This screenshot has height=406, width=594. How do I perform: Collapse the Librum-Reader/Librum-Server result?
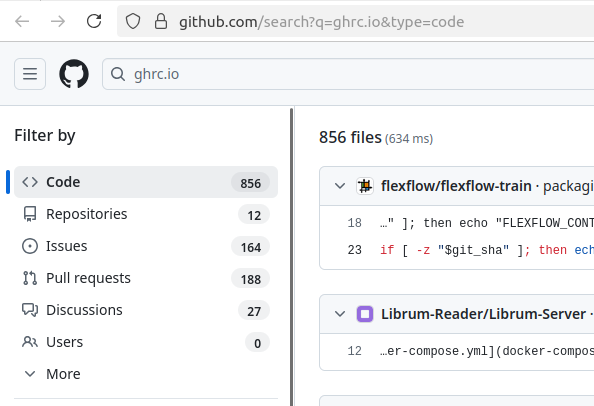click(340, 314)
